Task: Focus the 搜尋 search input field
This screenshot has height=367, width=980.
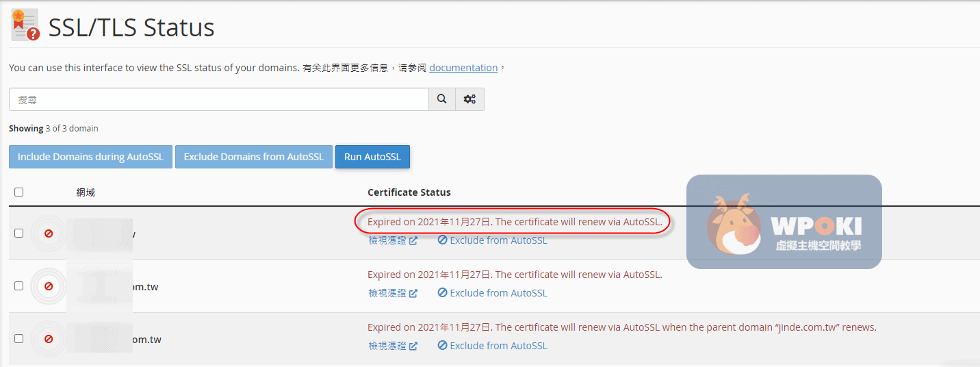Action: [219, 99]
